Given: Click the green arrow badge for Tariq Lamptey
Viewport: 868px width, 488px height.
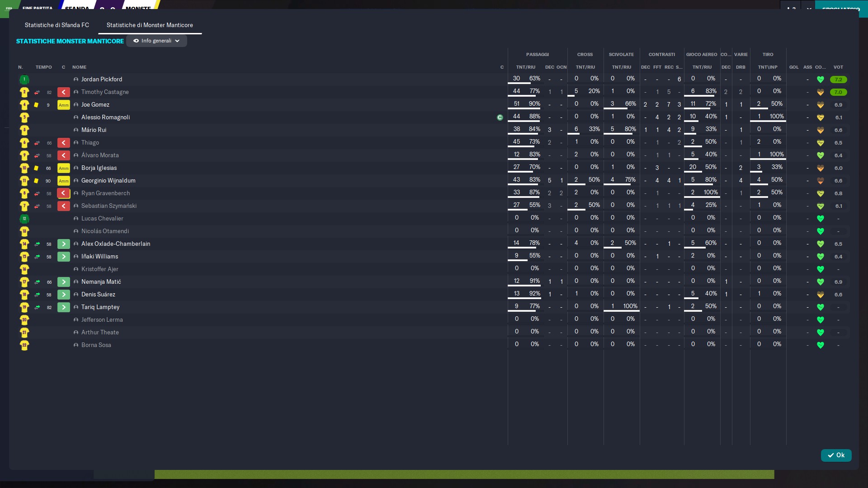Looking at the screenshot, I should coord(63,307).
